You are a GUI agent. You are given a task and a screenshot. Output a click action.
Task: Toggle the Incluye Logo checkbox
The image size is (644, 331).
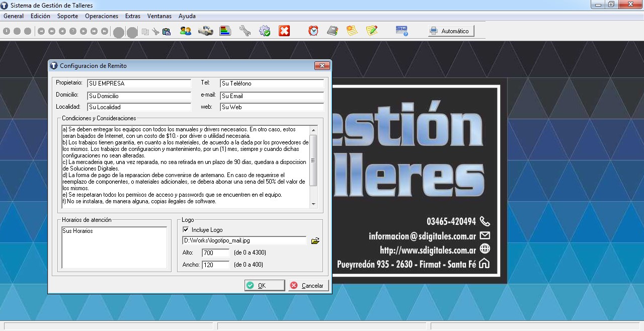coord(186,230)
